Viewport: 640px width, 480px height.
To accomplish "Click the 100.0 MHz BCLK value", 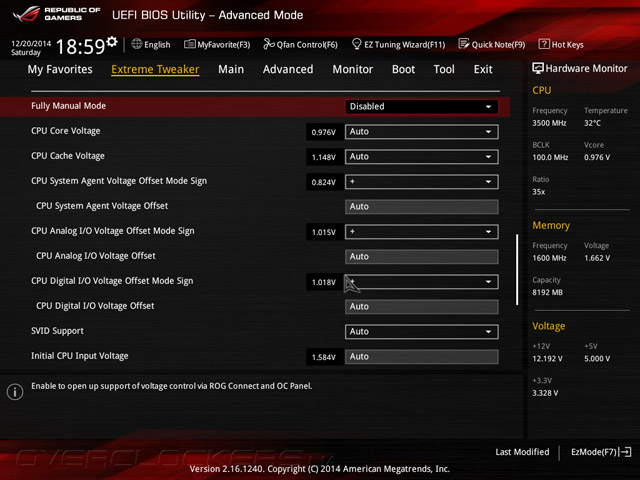I will (x=550, y=157).
